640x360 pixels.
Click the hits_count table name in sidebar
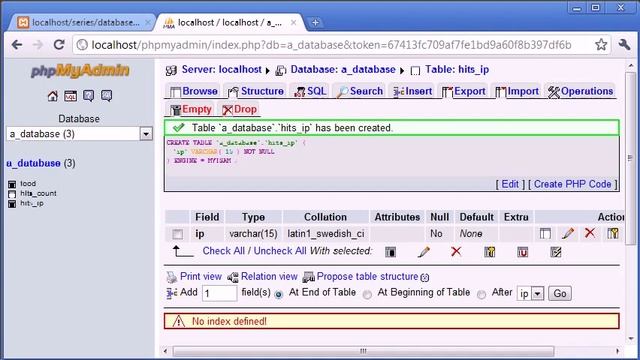[38, 193]
